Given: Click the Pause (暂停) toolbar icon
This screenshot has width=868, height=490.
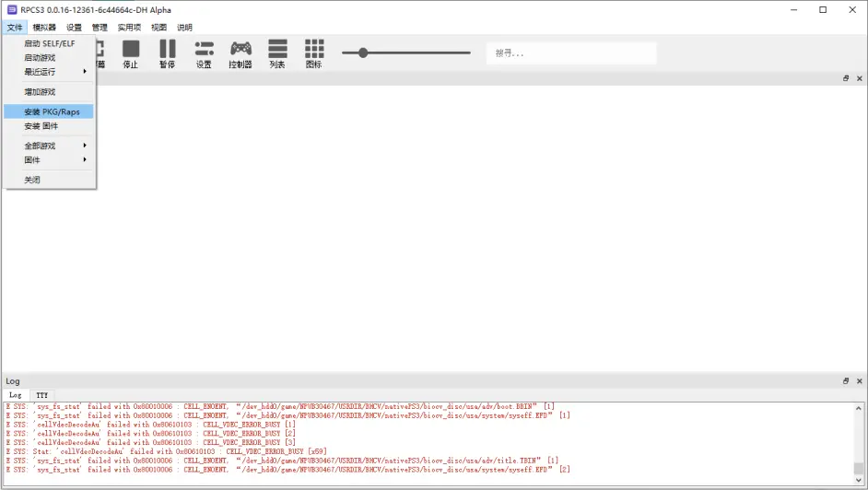Looking at the screenshot, I should pyautogui.click(x=167, y=53).
